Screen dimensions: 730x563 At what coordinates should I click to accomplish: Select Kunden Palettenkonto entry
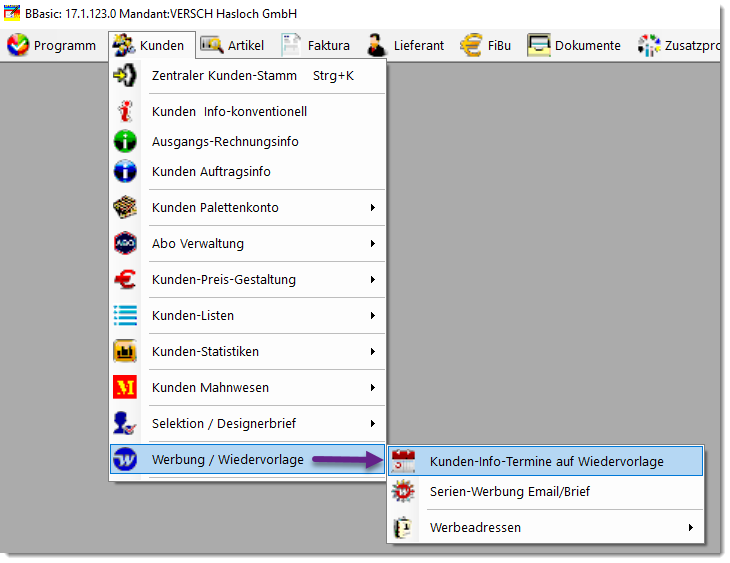(247, 207)
